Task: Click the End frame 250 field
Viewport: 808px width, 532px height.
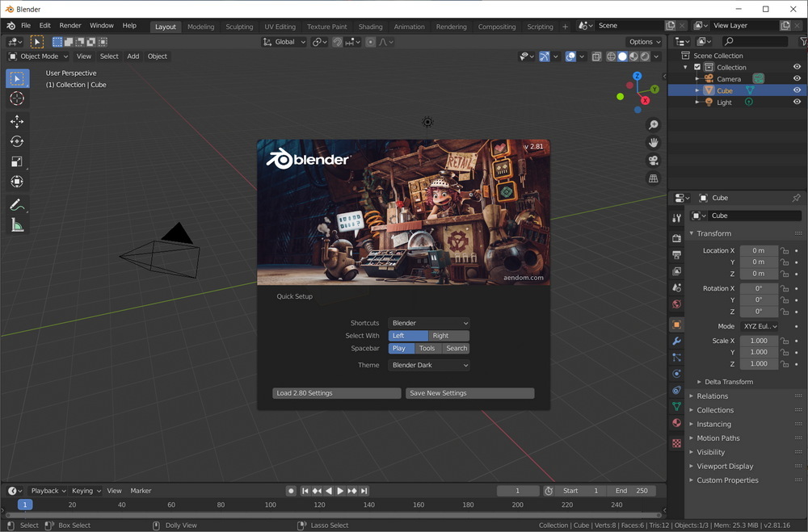Action: (632, 491)
